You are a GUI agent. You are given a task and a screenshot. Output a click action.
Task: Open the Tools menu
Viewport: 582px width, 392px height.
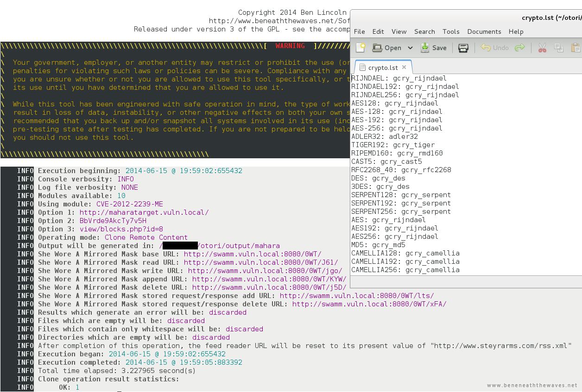tap(451, 31)
